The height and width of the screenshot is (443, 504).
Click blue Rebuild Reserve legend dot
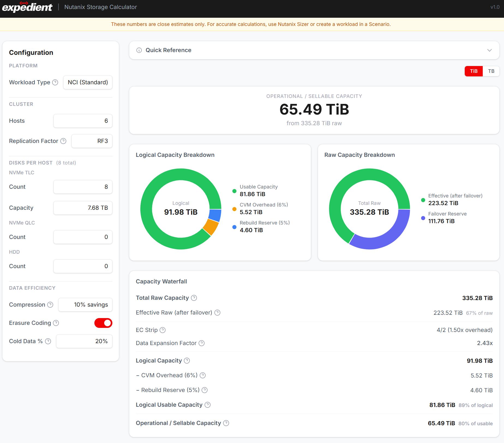pos(234,227)
